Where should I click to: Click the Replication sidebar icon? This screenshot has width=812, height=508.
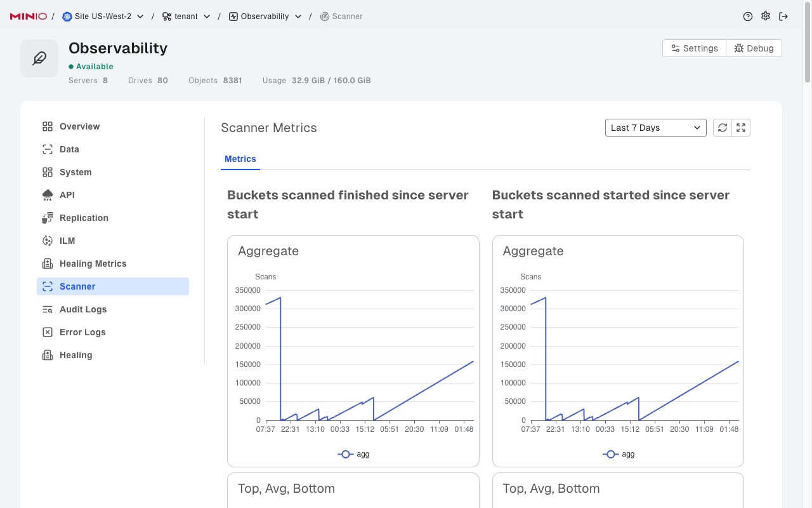click(x=48, y=218)
